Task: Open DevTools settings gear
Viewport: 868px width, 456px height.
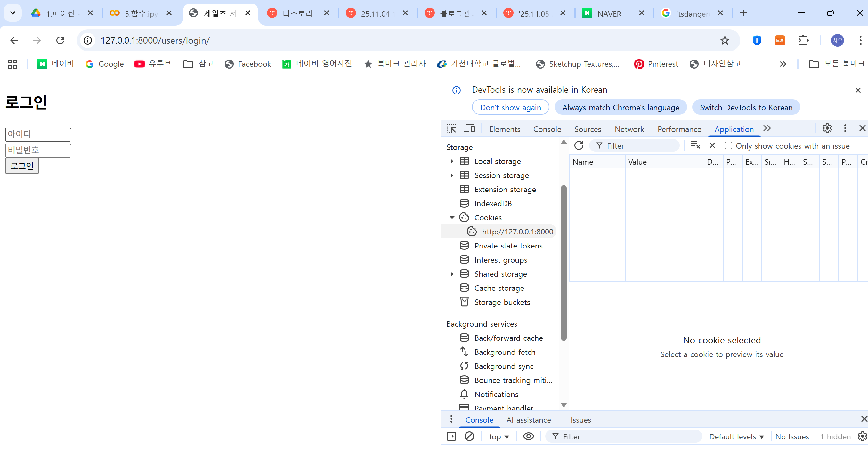Action: pyautogui.click(x=827, y=128)
